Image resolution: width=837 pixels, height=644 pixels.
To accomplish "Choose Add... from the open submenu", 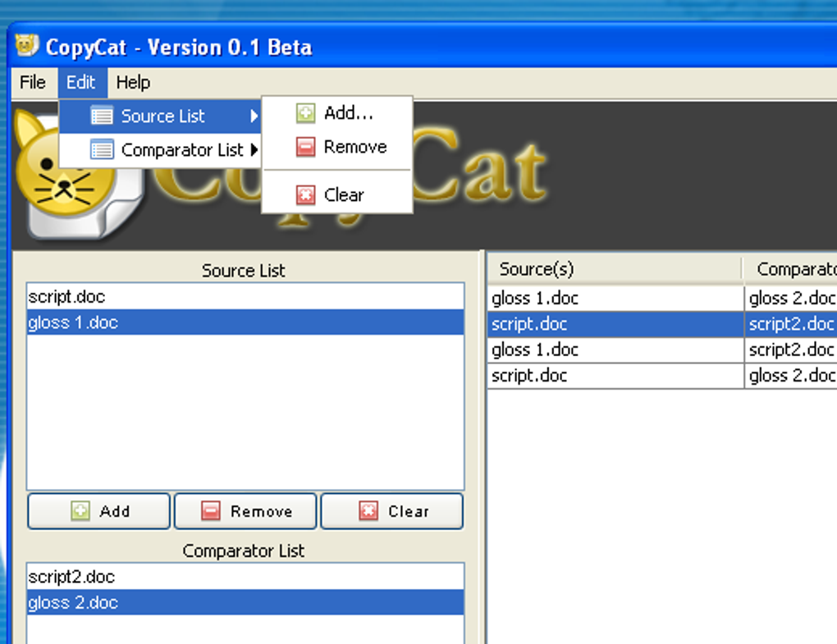I will (345, 113).
